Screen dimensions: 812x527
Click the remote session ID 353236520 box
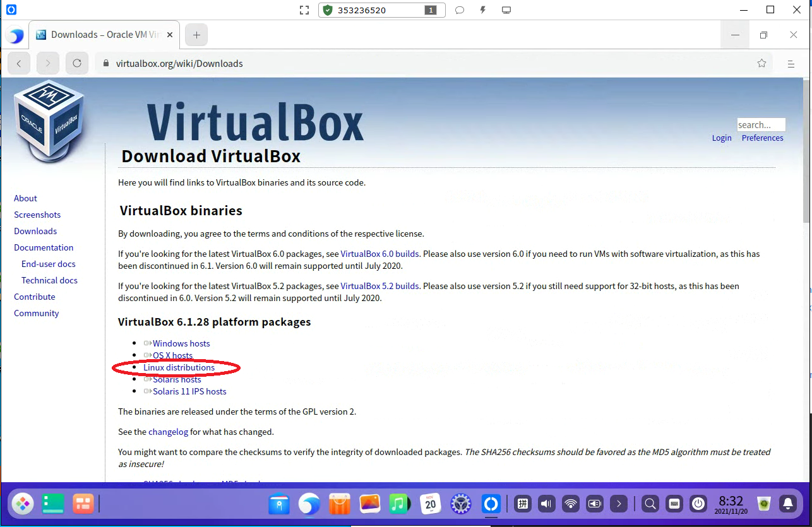click(x=382, y=10)
